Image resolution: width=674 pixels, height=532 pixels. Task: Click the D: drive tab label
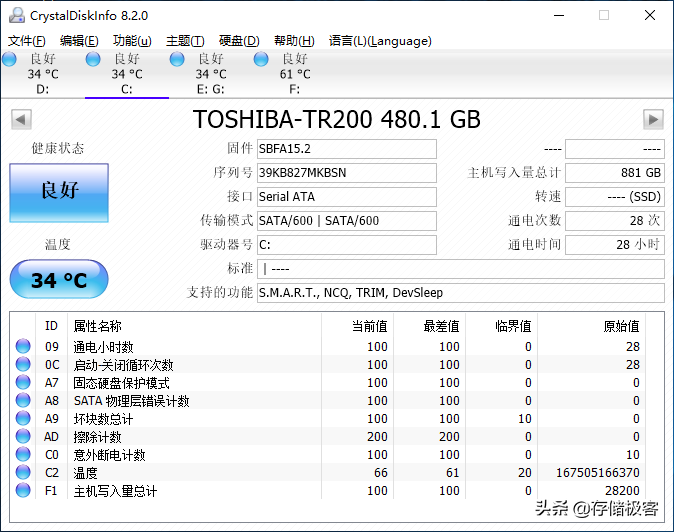coord(43,89)
